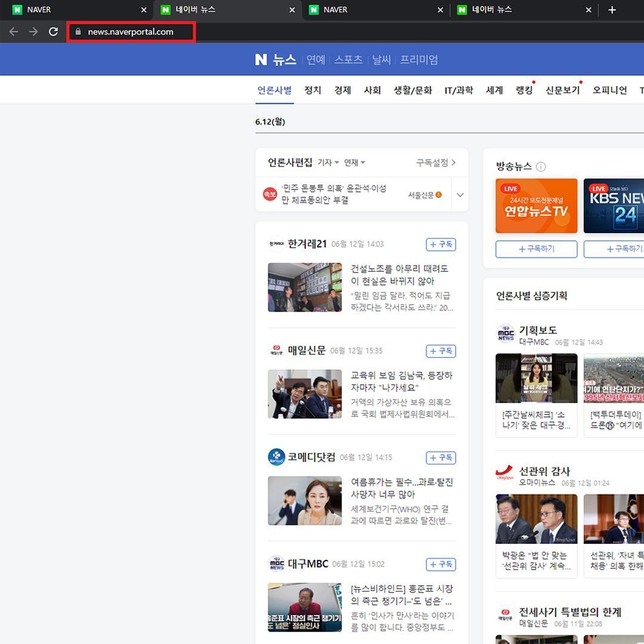644x644 pixels.
Task: Select the 신문보기 menu item
Action: pos(562,90)
